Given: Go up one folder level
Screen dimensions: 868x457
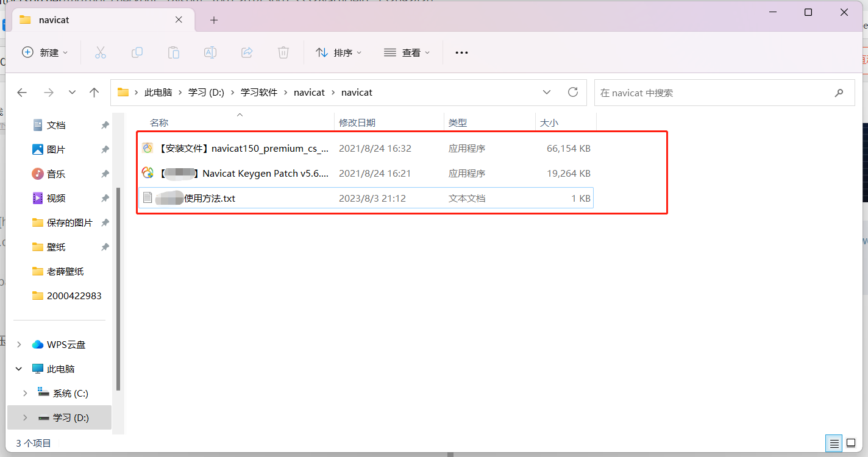Looking at the screenshot, I should (94, 93).
